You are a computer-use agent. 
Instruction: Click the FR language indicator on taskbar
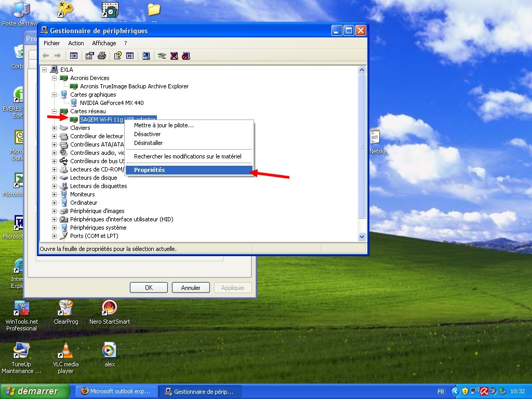coord(441,392)
